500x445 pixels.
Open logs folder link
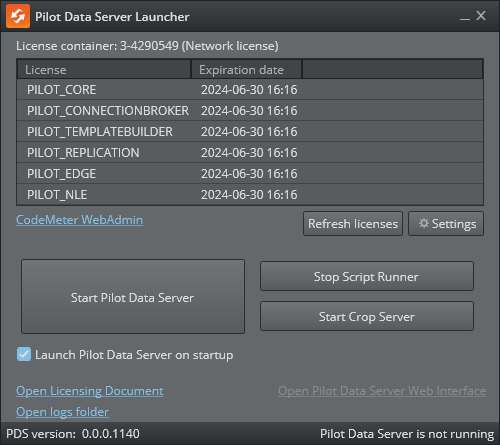[62, 412]
